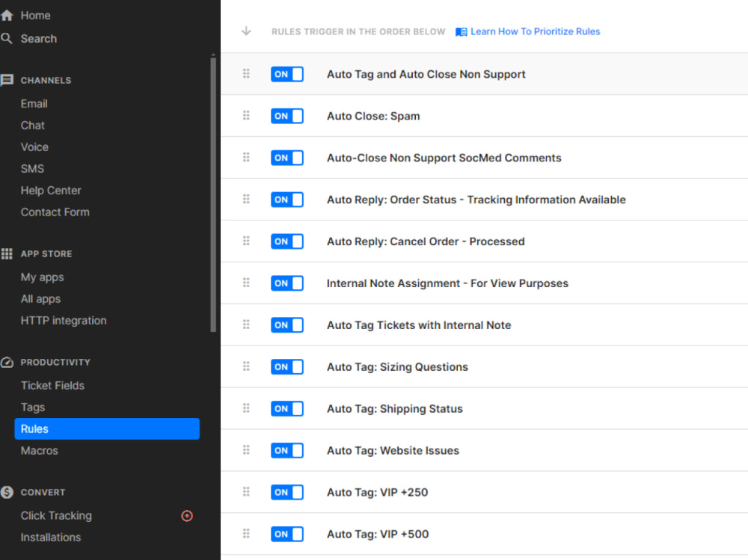Image resolution: width=748 pixels, height=560 pixels.
Task: Click drag handle of Auto Tag: Sizing Questions
Action: click(x=246, y=366)
